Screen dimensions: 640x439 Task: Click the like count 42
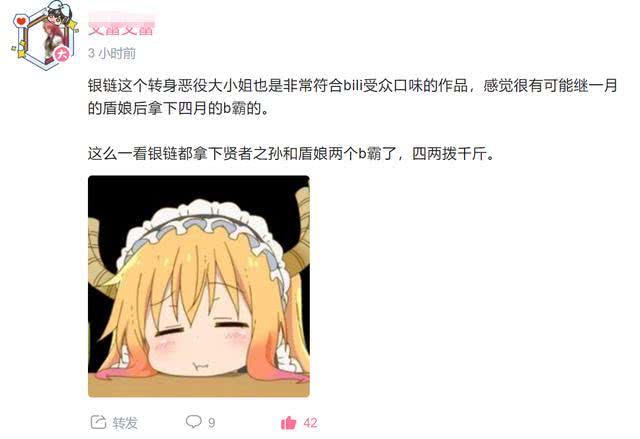pos(310,423)
